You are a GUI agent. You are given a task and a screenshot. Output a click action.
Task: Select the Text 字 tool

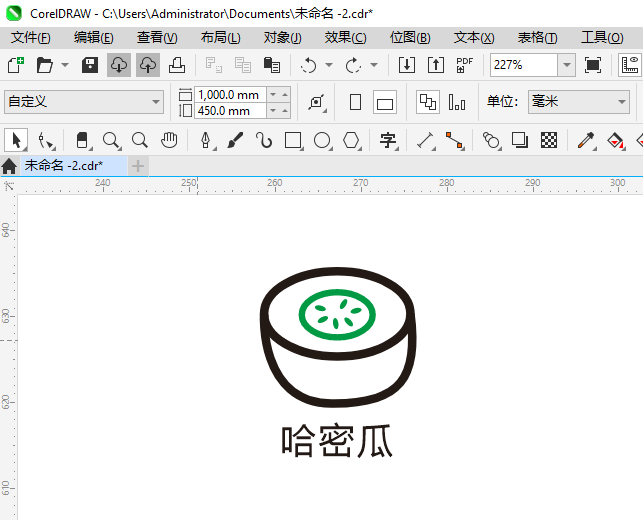pyautogui.click(x=388, y=140)
